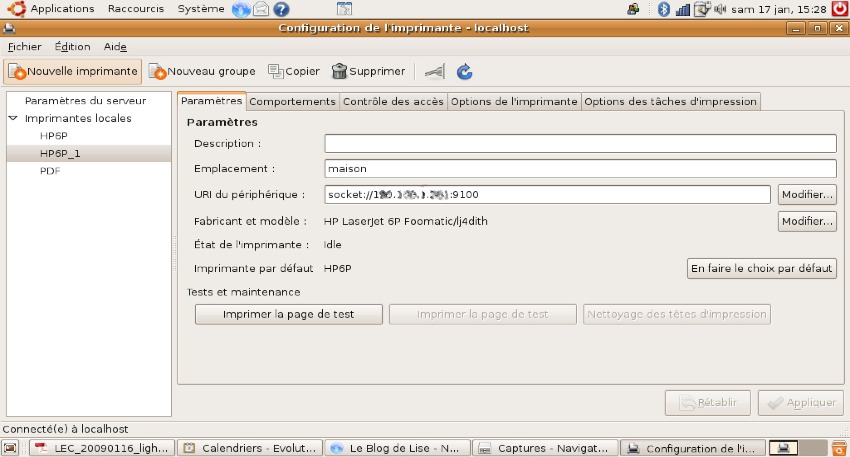850x457 pixels.
Task: Click the Description text field
Action: click(580, 144)
